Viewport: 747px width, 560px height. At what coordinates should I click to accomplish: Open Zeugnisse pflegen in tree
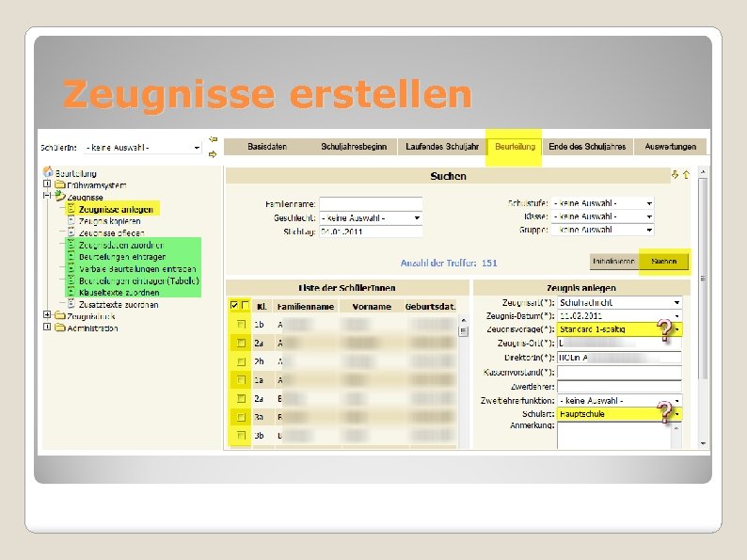coord(111,233)
